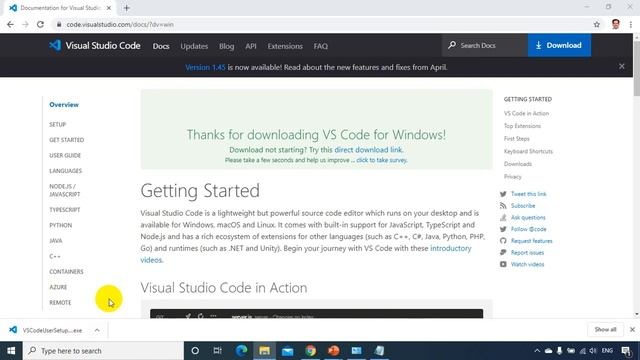Expand the TYPESCRIPT sidebar section
Viewport: 640px width, 360px height.
(64, 210)
